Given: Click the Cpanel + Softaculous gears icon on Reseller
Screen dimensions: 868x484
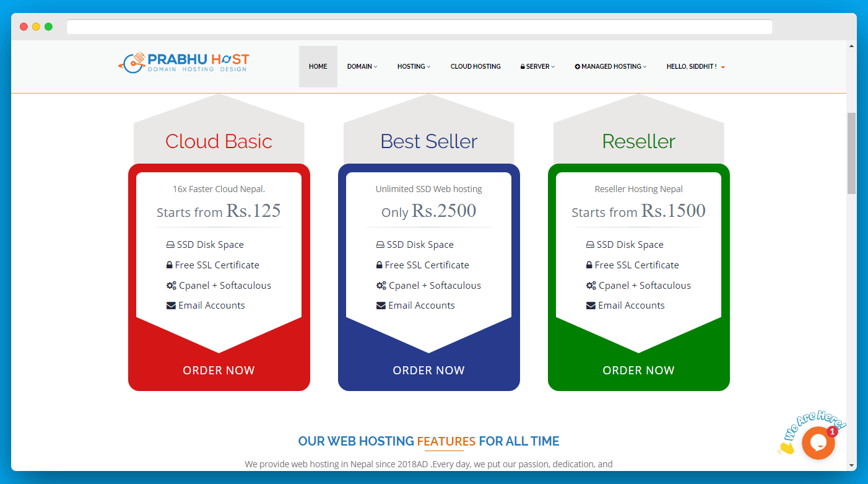Looking at the screenshot, I should (x=589, y=285).
